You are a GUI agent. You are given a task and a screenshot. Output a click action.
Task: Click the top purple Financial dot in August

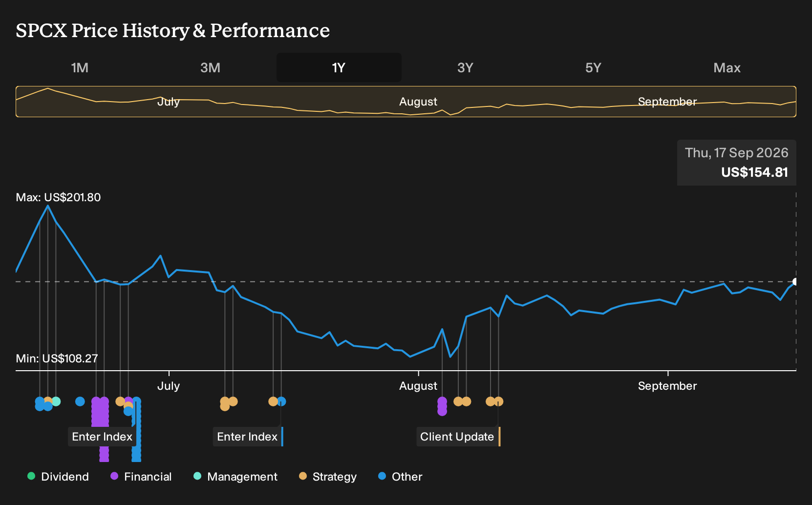click(442, 401)
